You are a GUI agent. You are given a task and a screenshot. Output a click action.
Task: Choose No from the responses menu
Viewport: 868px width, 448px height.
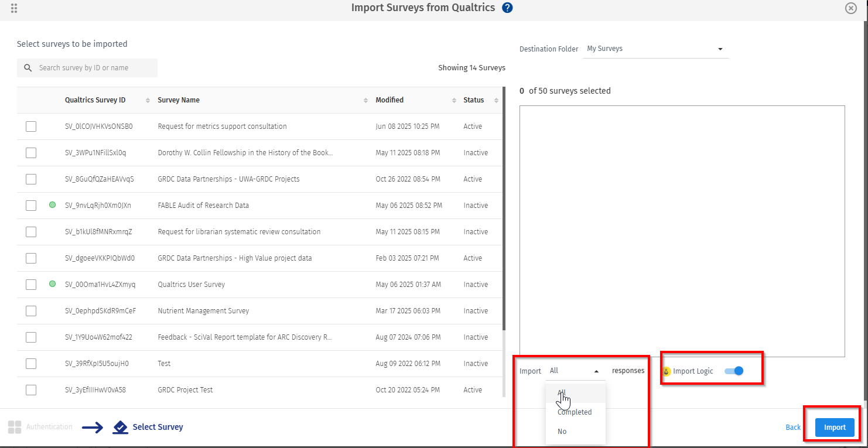pyautogui.click(x=562, y=432)
